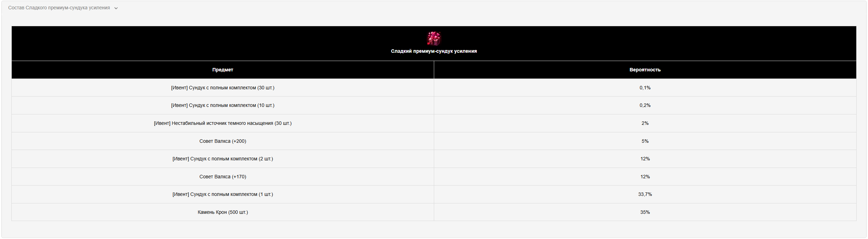Select Сундук с полным комплектом (30 шт.) row
868x239 pixels.
434,88
